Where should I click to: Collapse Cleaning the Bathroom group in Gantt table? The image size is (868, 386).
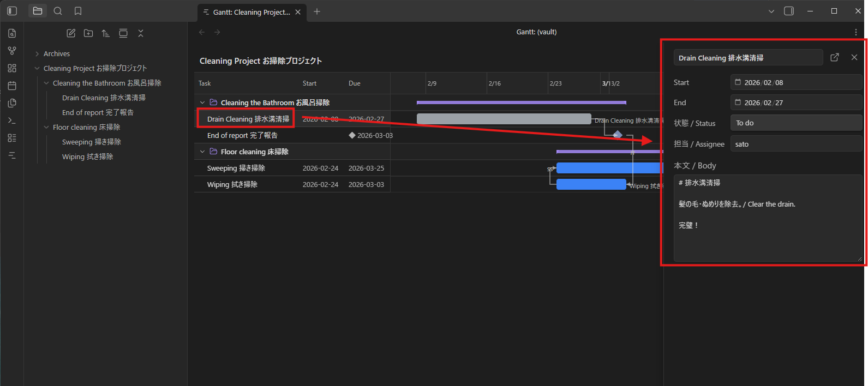202,102
